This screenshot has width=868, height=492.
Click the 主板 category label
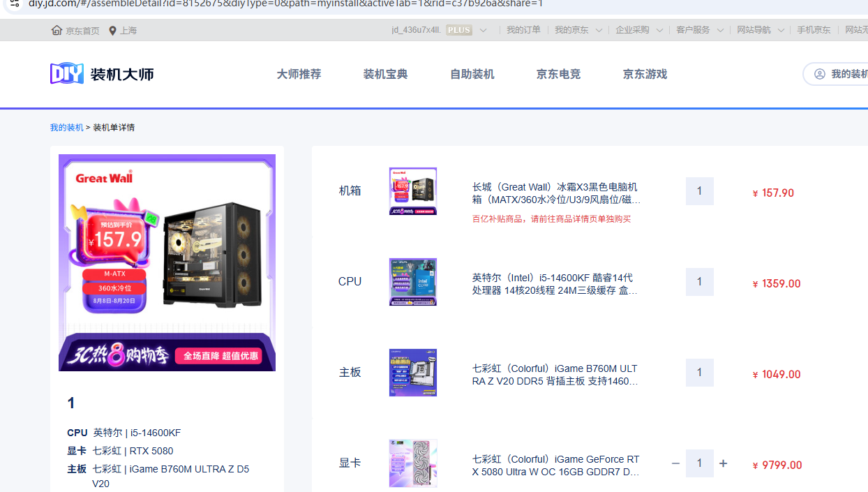click(350, 373)
